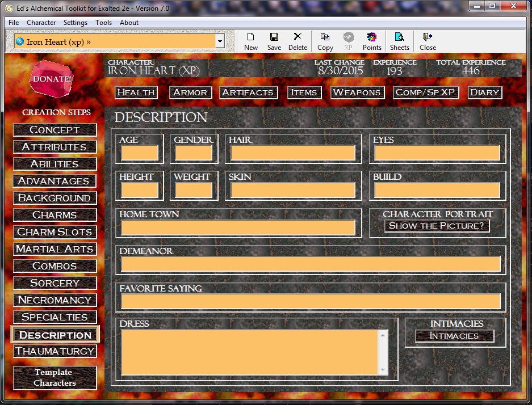Image resolution: width=532 pixels, height=405 pixels.
Task: Click the Close toolbar icon
Action: (x=428, y=41)
